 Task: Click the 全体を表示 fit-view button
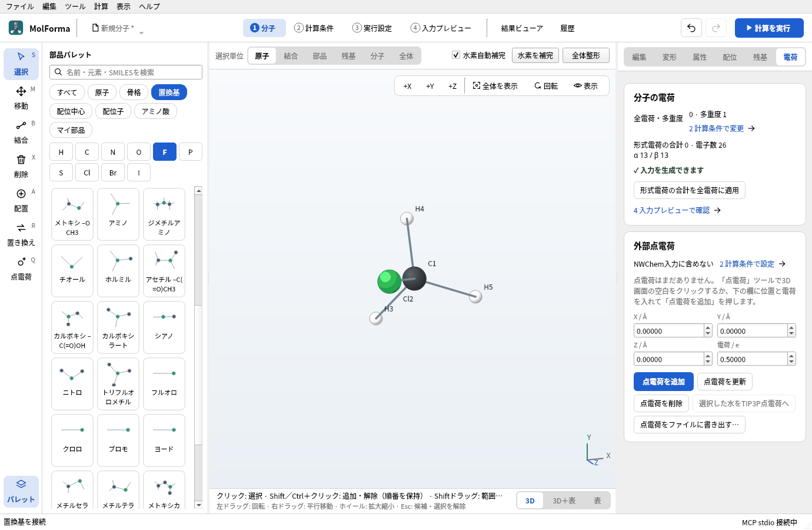pyautogui.click(x=495, y=86)
